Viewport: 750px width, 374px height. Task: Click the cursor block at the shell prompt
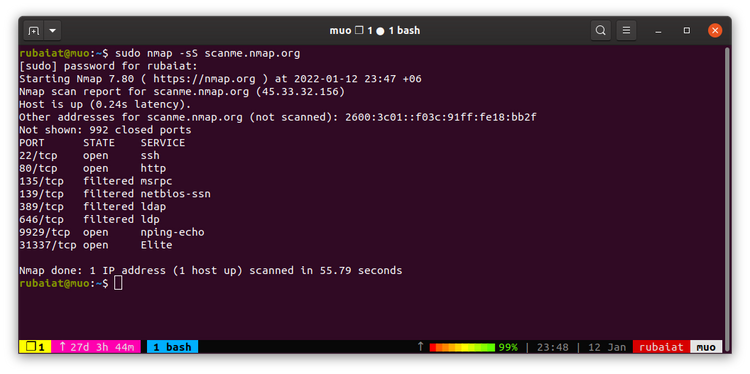click(x=118, y=283)
